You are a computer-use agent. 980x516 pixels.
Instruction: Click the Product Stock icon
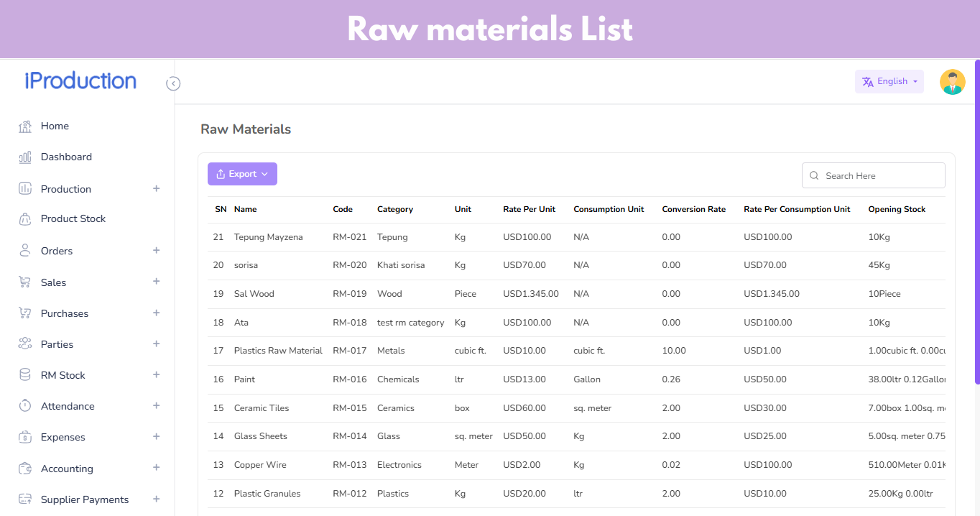25,219
